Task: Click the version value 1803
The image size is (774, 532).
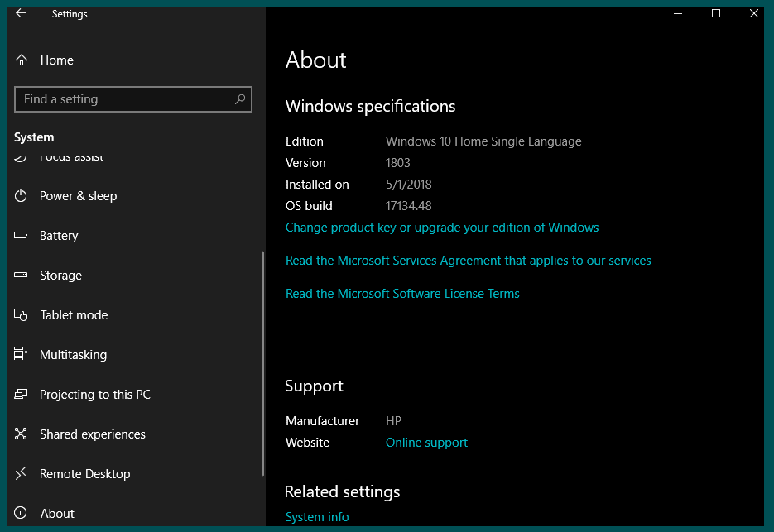Action: (x=398, y=163)
